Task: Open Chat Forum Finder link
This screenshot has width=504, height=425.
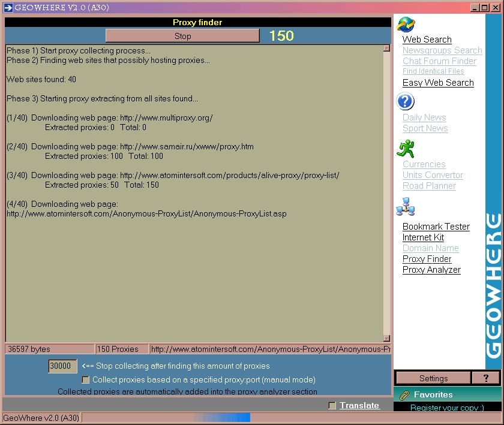Action: 439,61
